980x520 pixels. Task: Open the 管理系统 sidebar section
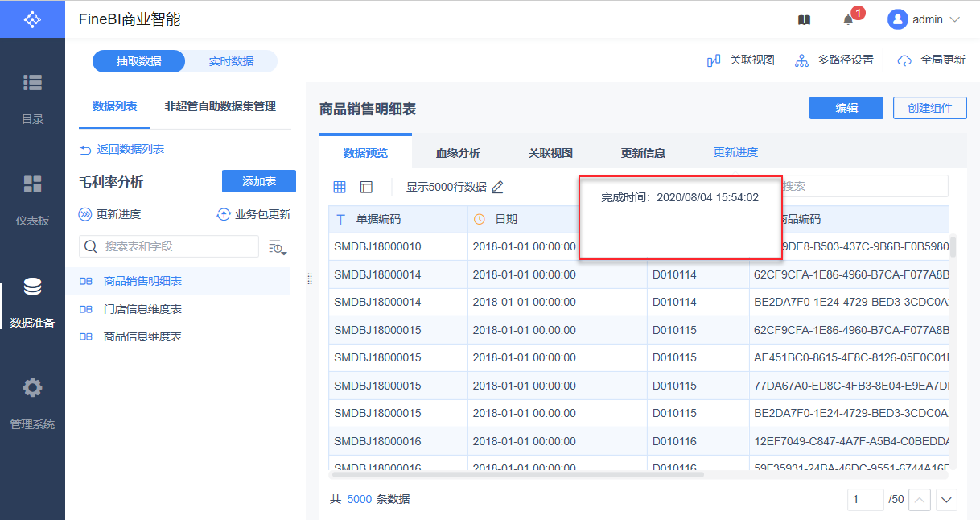32,404
